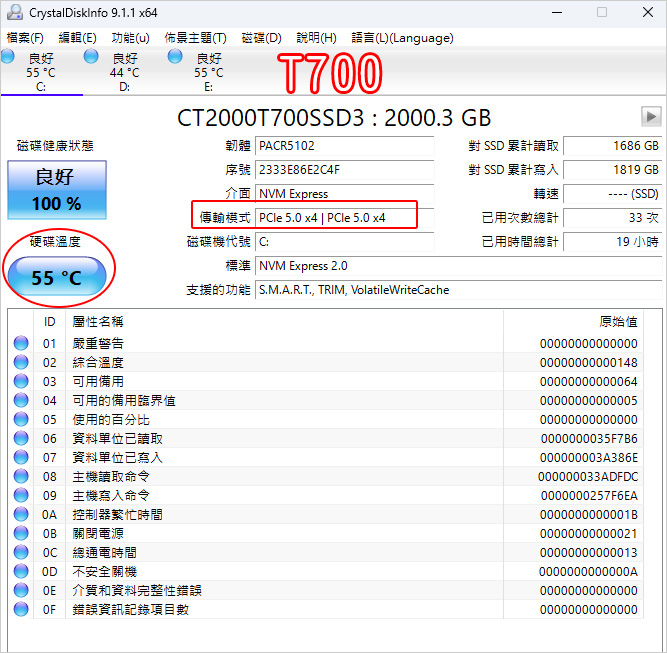Viewport: 667px width, 653px height.
Task: Click power on count value 33 次
Action: click(613, 218)
